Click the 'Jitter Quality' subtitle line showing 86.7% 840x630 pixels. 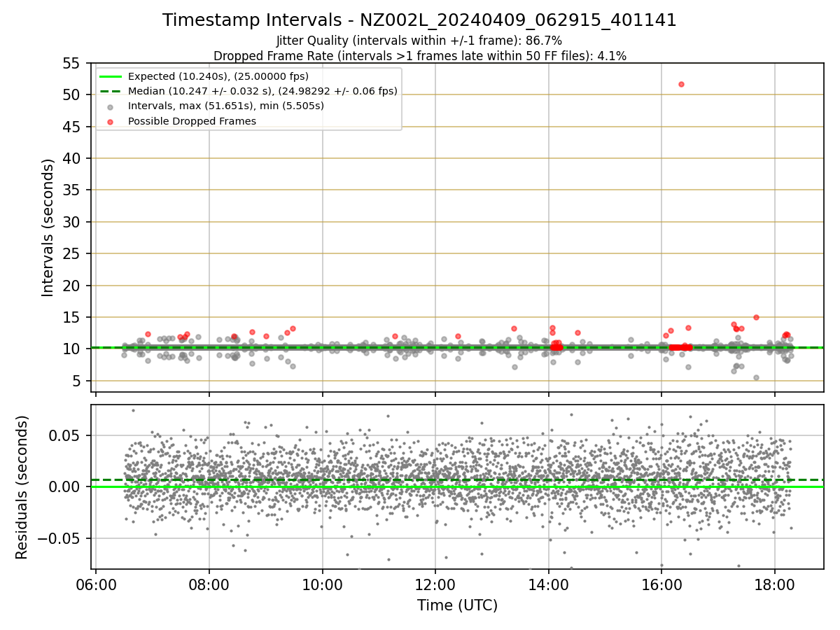point(419,41)
